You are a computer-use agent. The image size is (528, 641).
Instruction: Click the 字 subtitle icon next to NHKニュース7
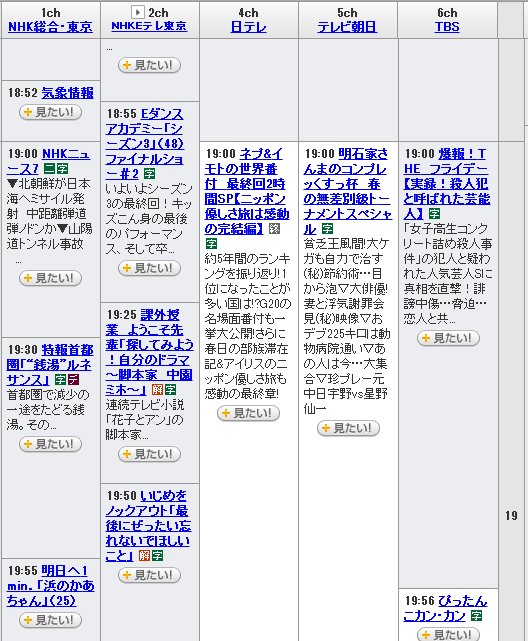click(63, 168)
